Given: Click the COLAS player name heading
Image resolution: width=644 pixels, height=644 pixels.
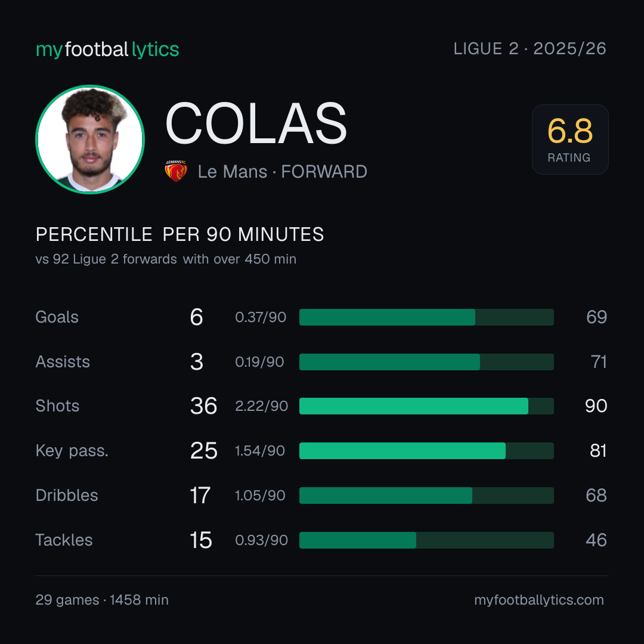Looking at the screenshot, I should coord(256,123).
